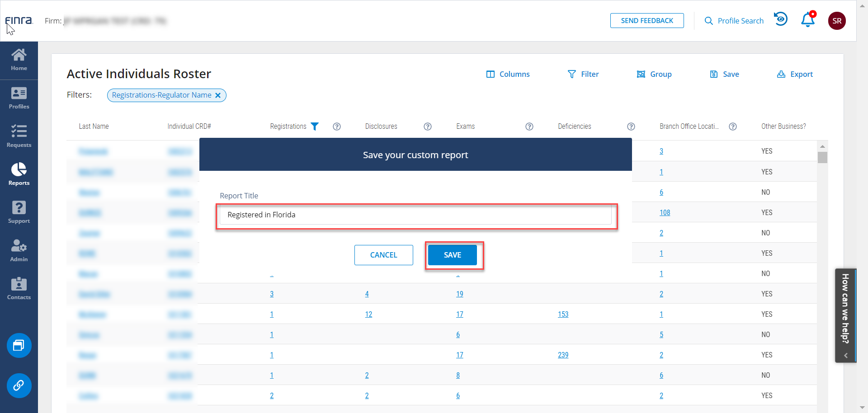
Task: Go to Profiles in the sidebar
Action: click(x=19, y=99)
